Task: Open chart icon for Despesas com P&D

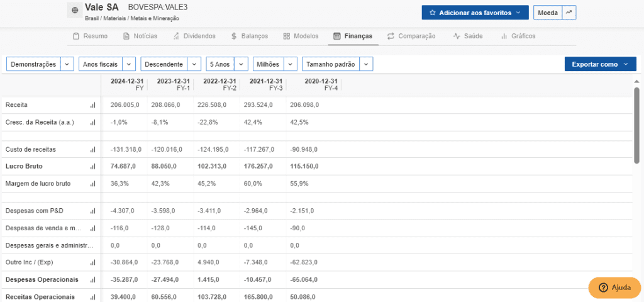Action: [x=92, y=211]
